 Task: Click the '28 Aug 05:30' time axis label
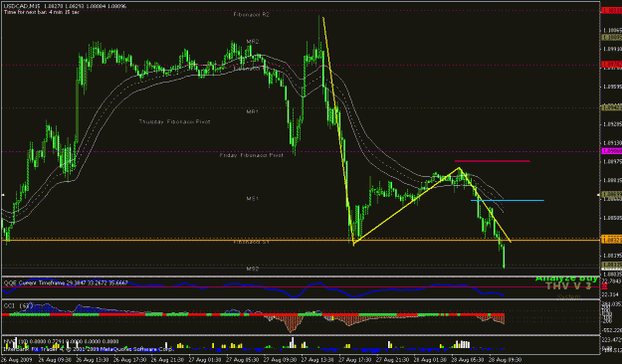click(467, 360)
